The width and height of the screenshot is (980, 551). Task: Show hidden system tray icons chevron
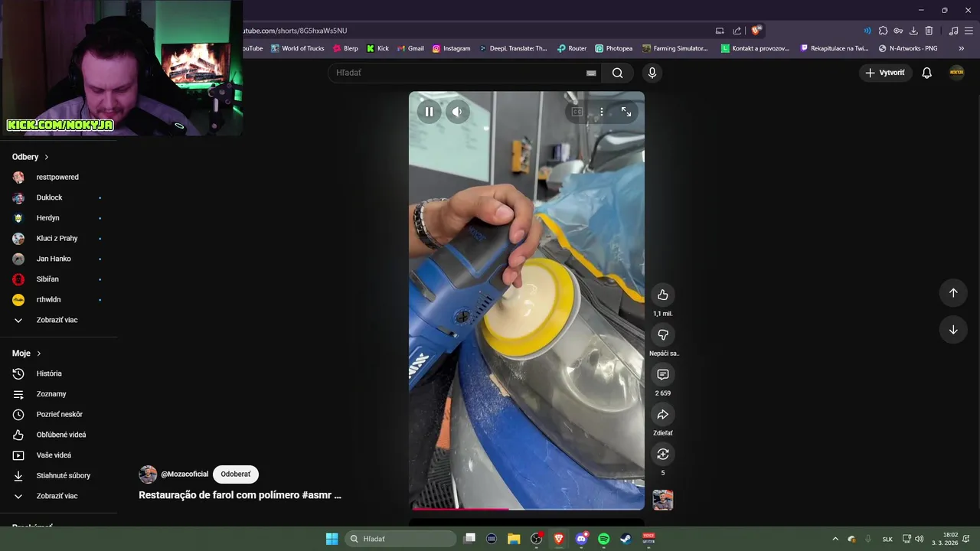[x=835, y=539]
